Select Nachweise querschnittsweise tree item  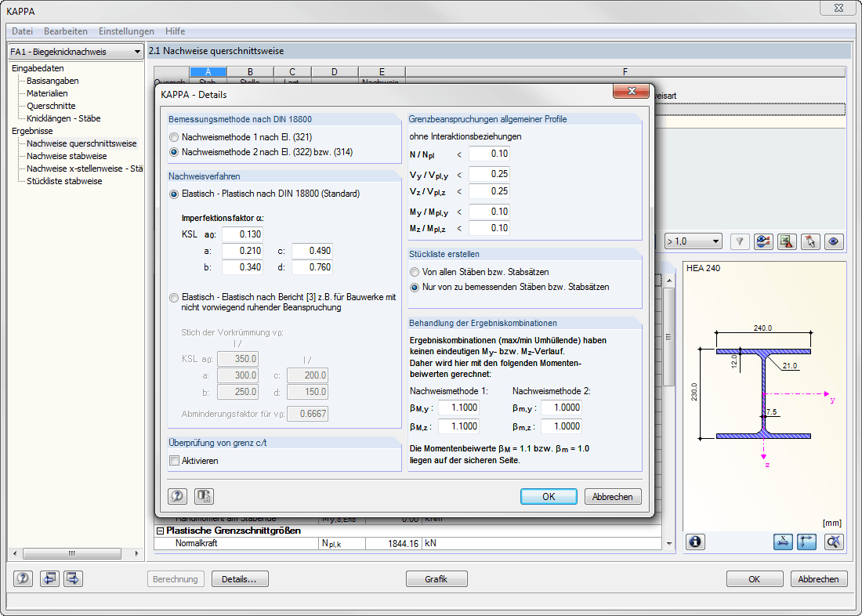[82, 143]
